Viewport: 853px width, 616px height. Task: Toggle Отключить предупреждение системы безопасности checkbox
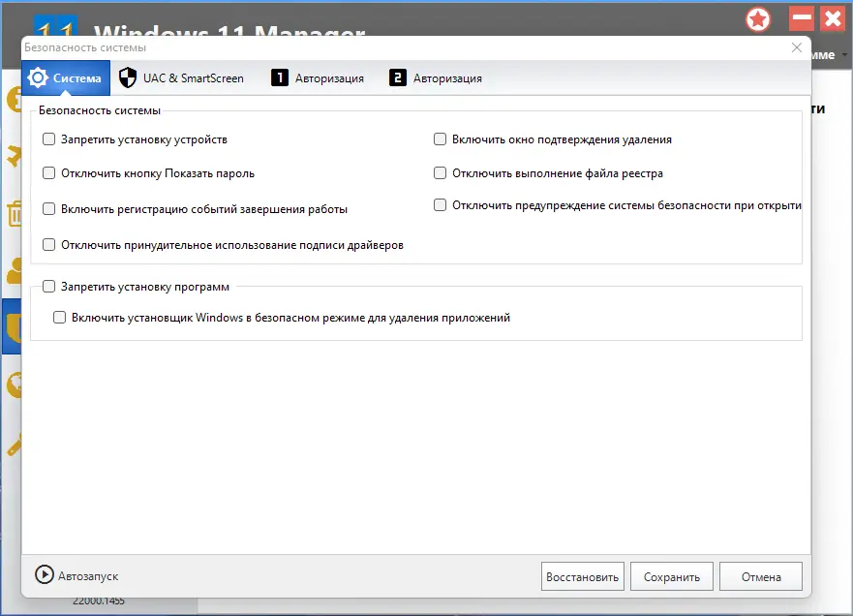coord(441,205)
